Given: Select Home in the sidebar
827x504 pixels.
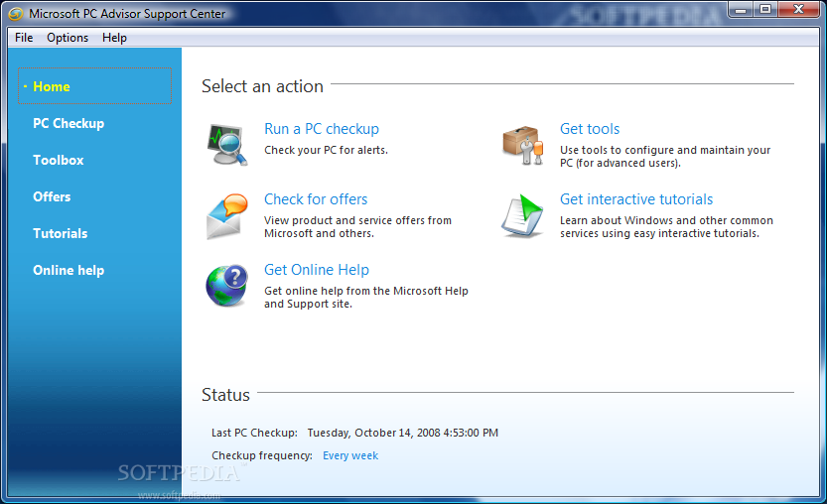Looking at the screenshot, I should coord(95,86).
